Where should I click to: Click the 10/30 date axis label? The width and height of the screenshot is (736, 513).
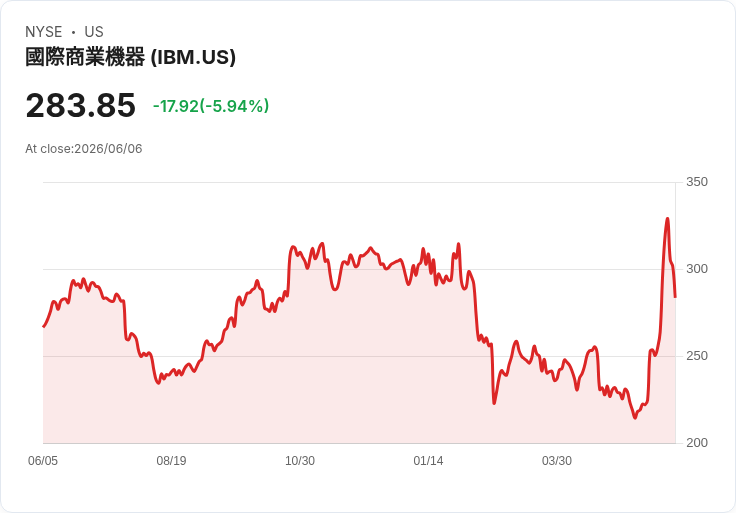(300, 460)
